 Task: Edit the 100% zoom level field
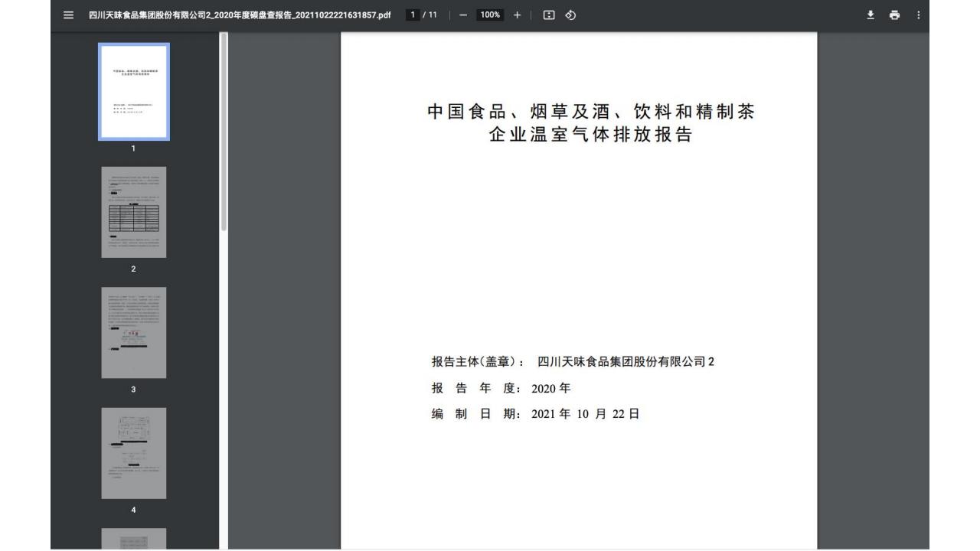pyautogui.click(x=490, y=15)
